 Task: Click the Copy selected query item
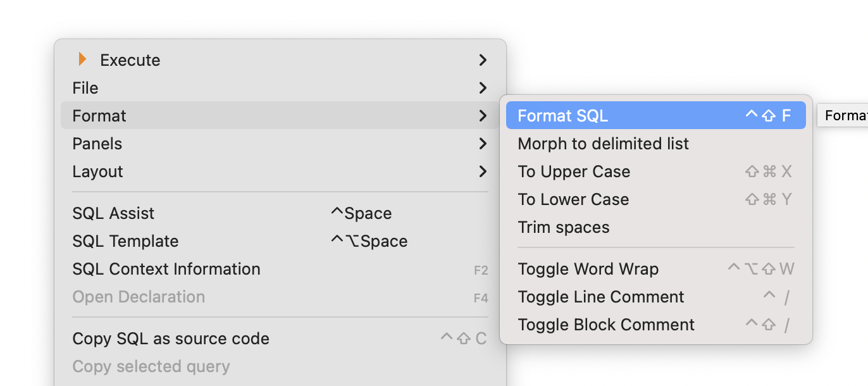pos(151,366)
